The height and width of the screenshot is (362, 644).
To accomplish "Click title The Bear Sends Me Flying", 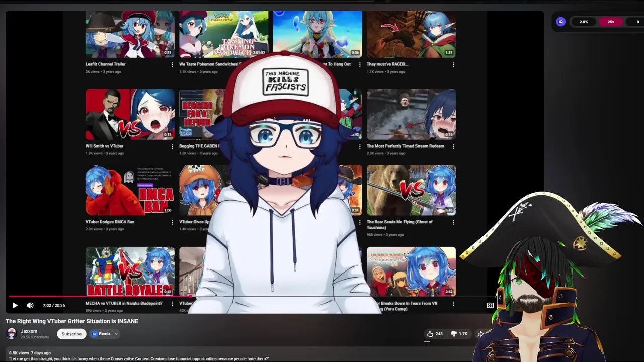I will pyautogui.click(x=399, y=224).
